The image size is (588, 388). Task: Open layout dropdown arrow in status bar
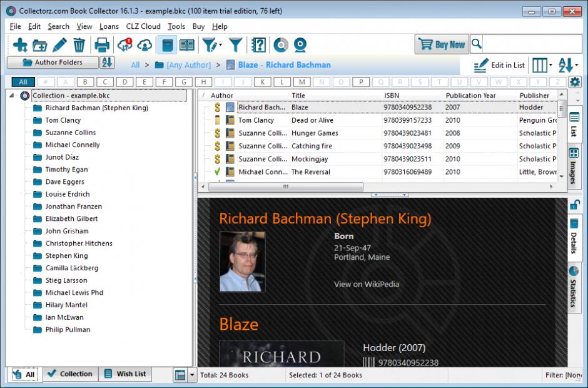pos(192,374)
